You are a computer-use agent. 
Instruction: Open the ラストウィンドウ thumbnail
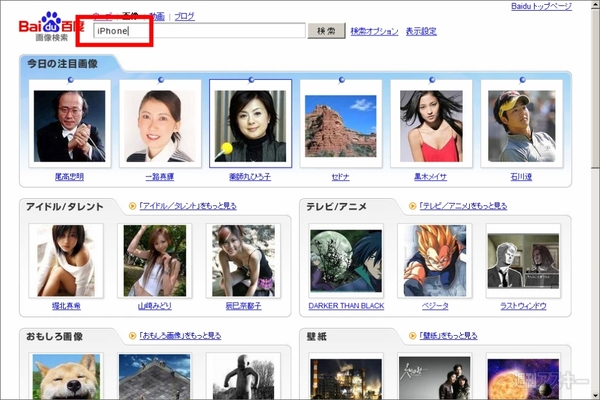coord(523,261)
